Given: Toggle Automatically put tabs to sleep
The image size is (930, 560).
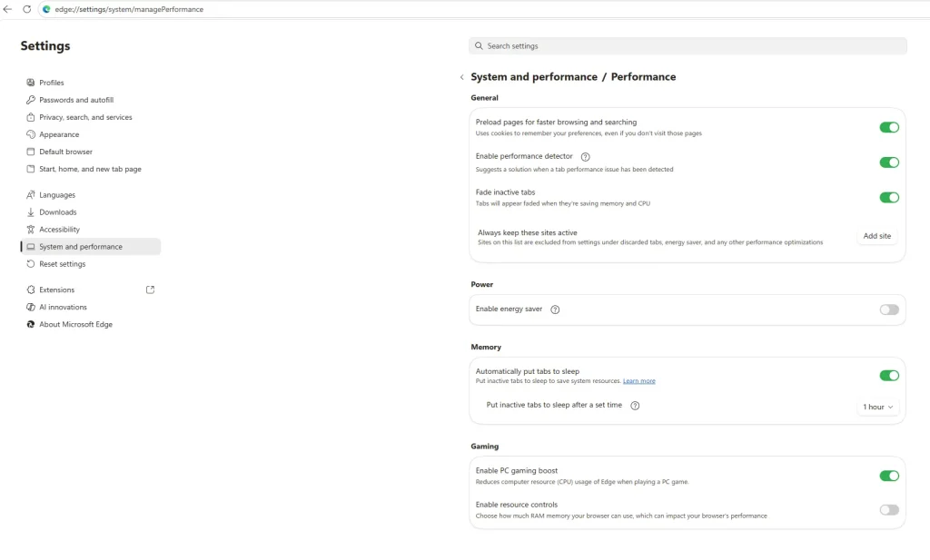Looking at the screenshot, I should (889, 375).
